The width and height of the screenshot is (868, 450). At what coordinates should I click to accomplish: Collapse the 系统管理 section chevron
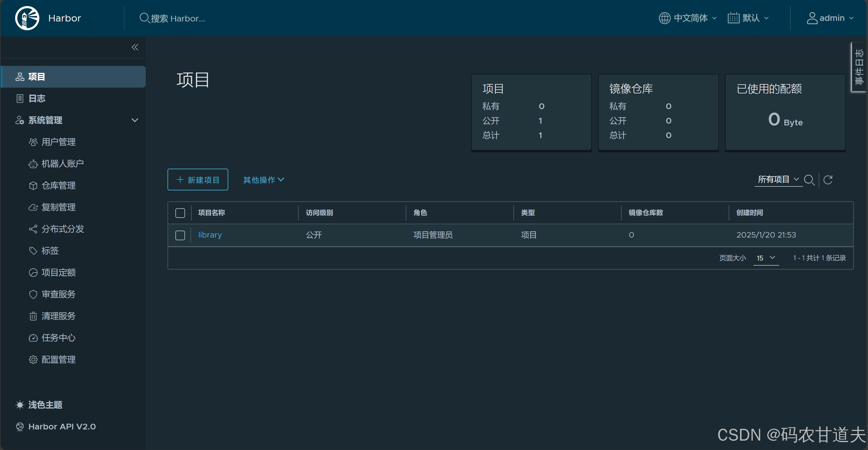coord(135,120)
